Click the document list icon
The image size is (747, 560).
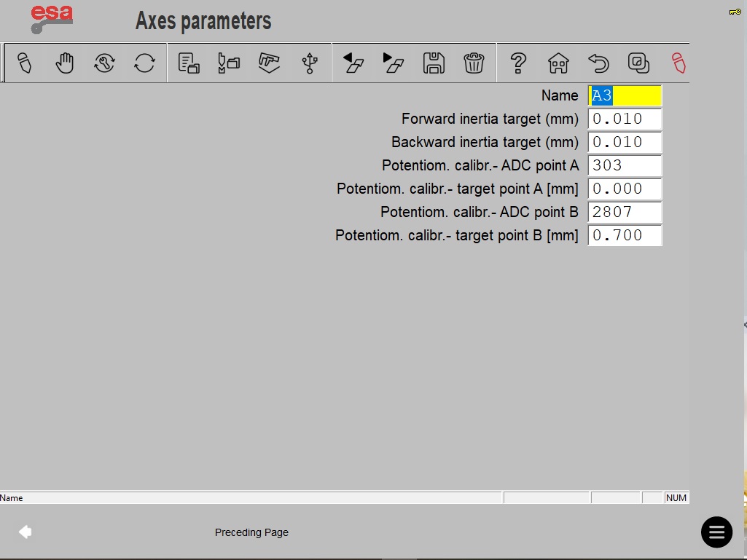(189, 63)
